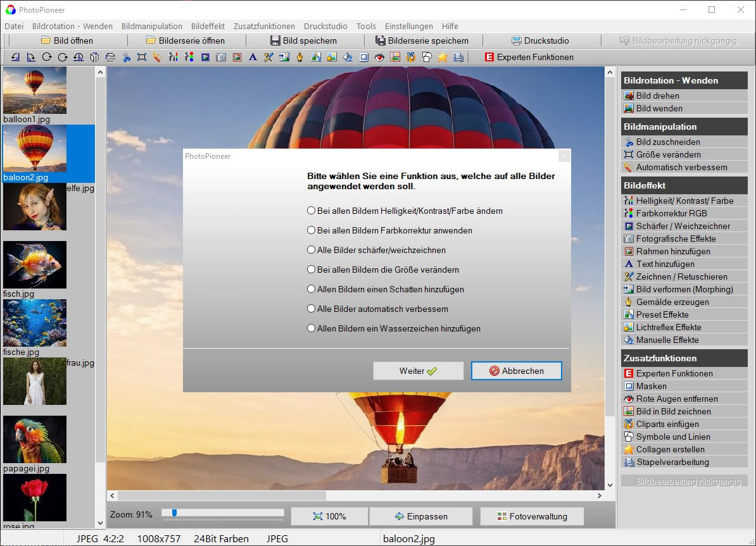Screen dimensions: 756x546
Task: Select 'Alle Bilder automatisch verbessern' radio option
Action: (x=311, y=309)
